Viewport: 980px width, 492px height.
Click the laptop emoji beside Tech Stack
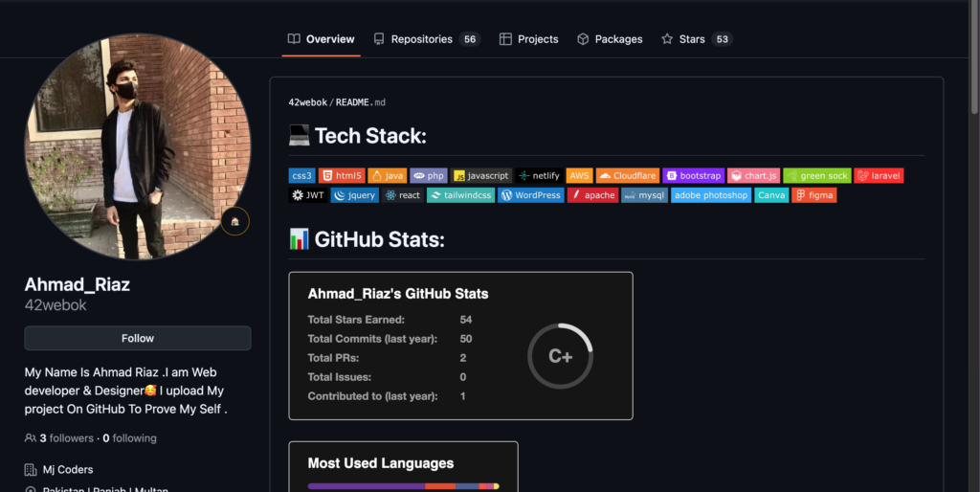300,136
